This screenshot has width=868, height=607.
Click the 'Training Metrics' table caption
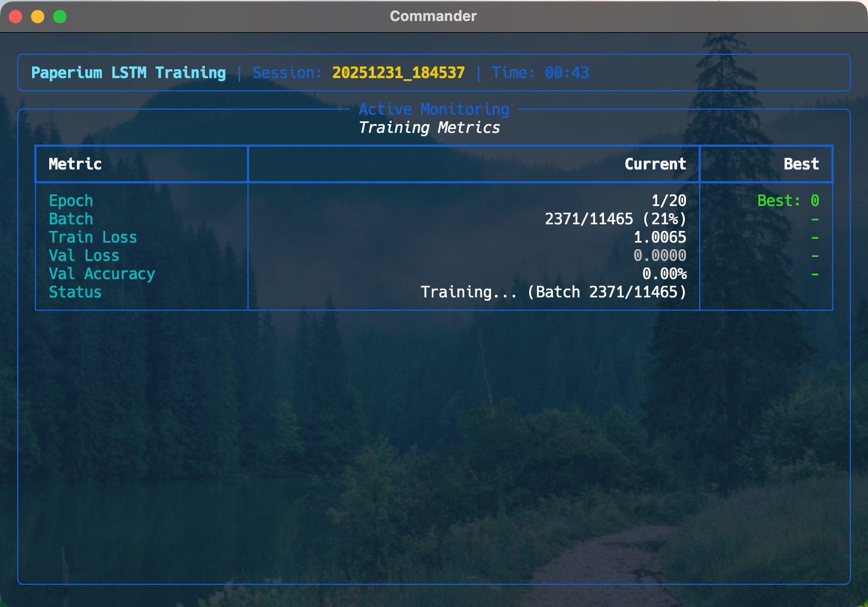430,127
